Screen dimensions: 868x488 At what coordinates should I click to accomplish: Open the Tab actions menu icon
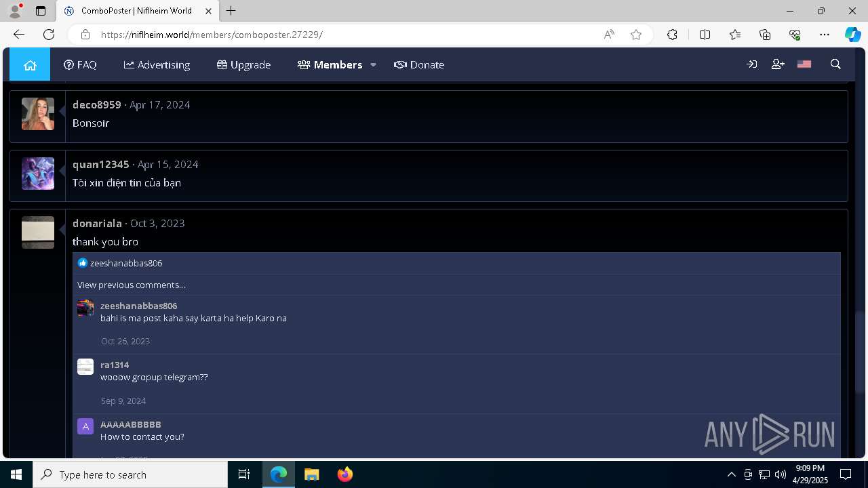41,11
